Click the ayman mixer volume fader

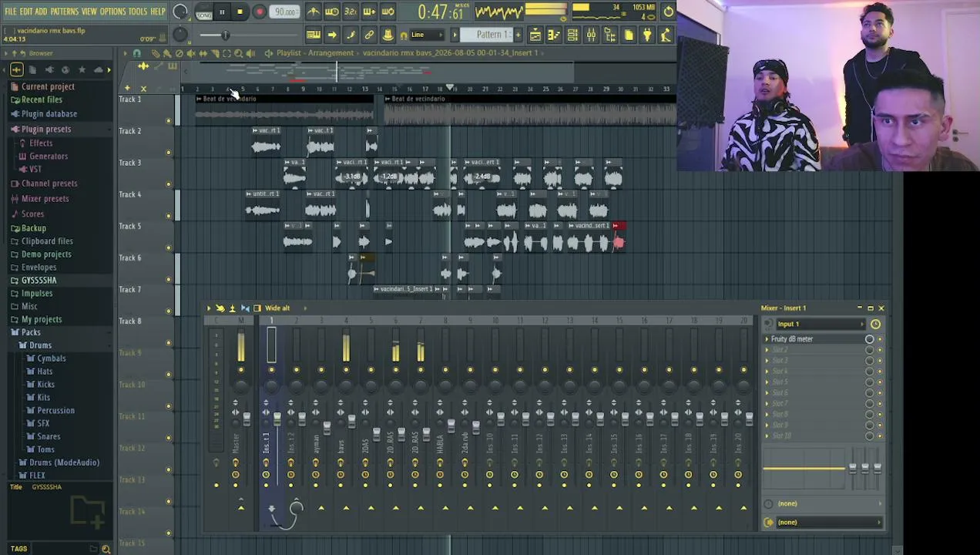click(327, 426)
